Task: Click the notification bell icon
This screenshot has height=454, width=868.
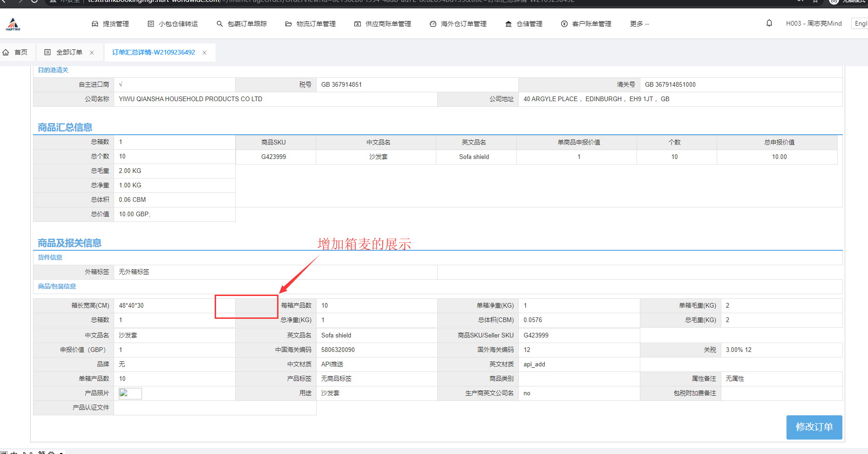Action: (769, 23)
